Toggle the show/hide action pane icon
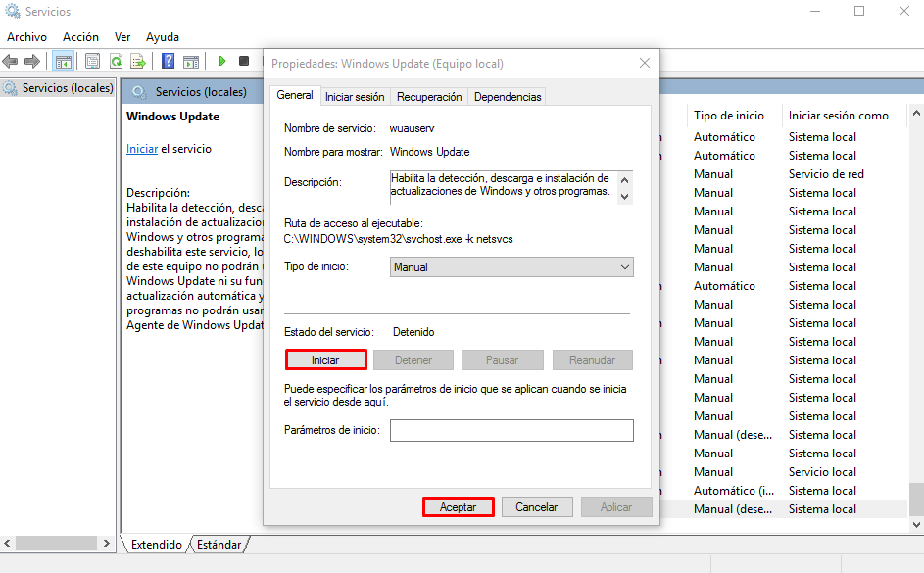This screenshot has width=924, height=573. point(191,61)
